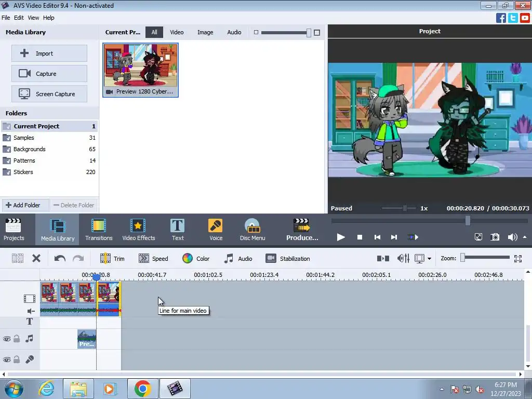Click the Import button
The image size is (532, 399).
click(49, 54)
